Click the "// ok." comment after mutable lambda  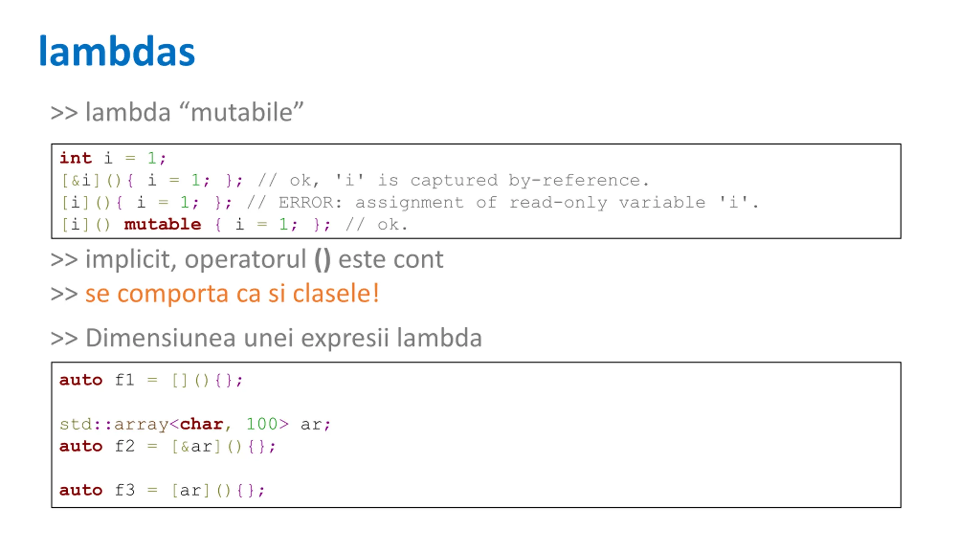point(377,225)
